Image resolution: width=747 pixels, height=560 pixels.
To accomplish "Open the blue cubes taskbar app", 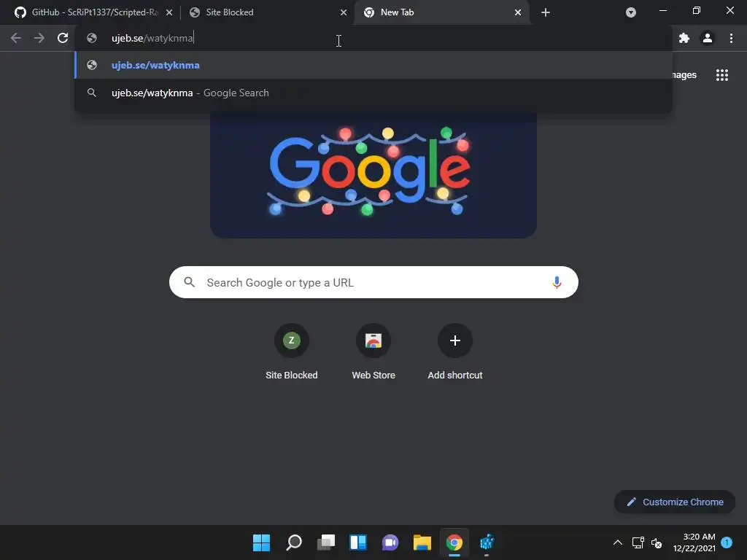I will pyautogui.click(x=487, y=542).
